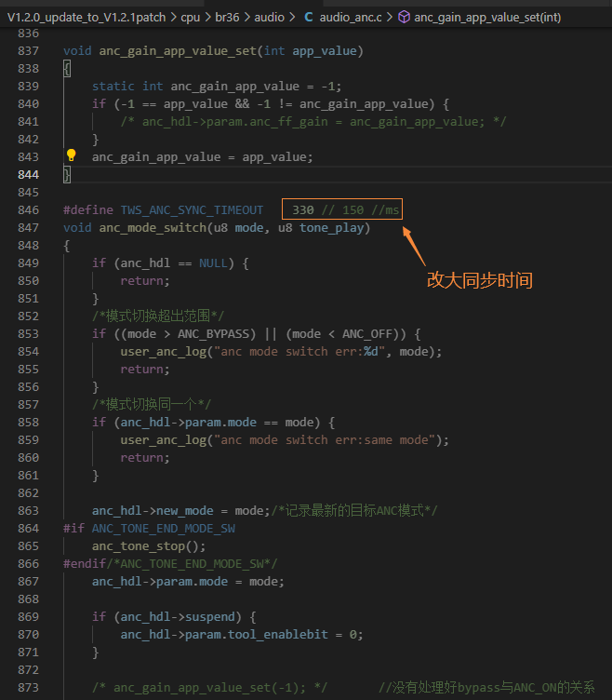Click the opening brace on line 838

tap(66, 69)
